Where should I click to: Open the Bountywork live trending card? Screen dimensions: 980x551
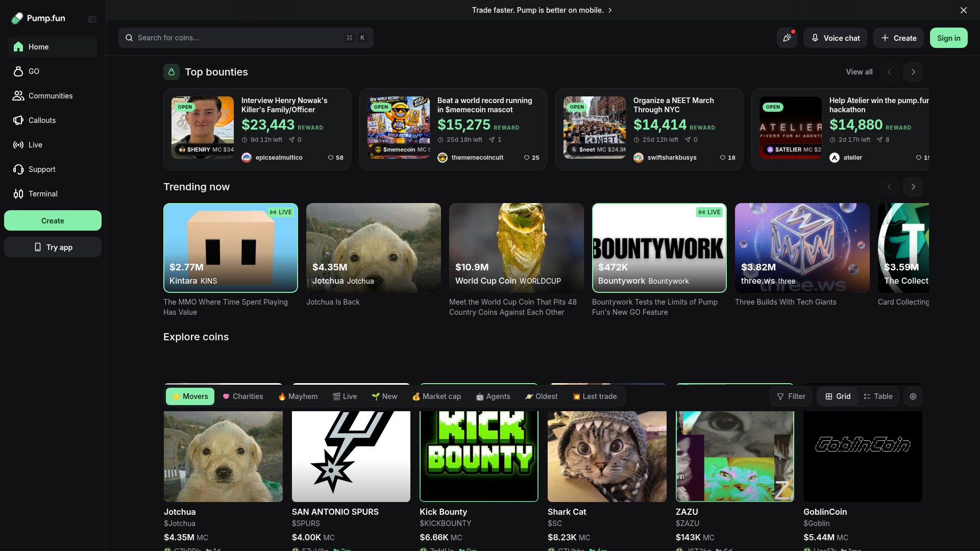click(659, 248)
